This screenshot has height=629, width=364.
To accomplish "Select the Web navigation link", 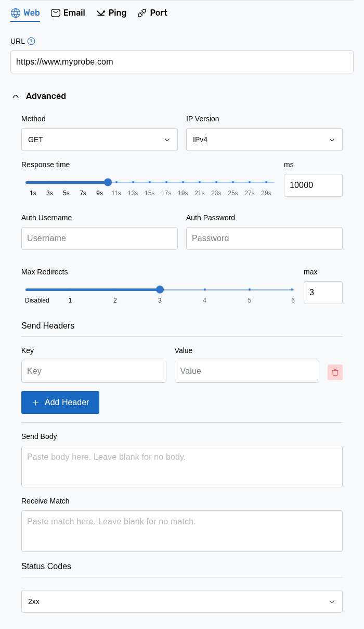I will (25, 12).
